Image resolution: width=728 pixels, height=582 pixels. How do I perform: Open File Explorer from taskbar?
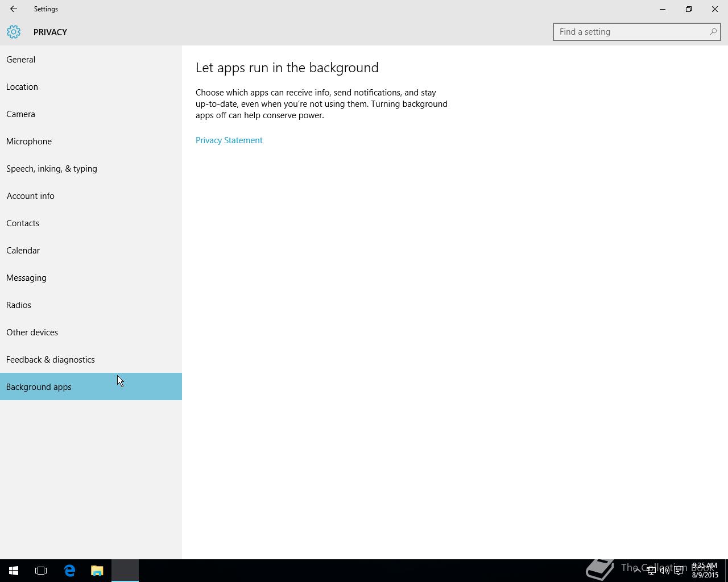(x=97, y=571)
